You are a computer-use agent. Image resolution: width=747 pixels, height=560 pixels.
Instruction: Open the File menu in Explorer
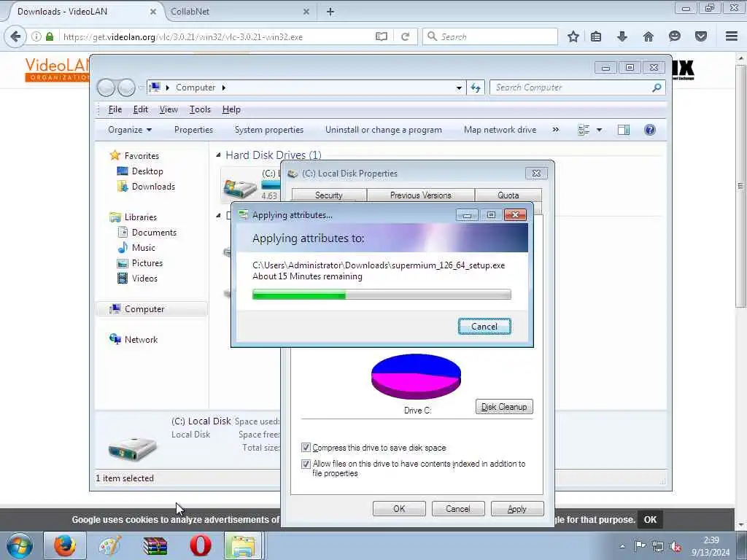pos(115,109)
